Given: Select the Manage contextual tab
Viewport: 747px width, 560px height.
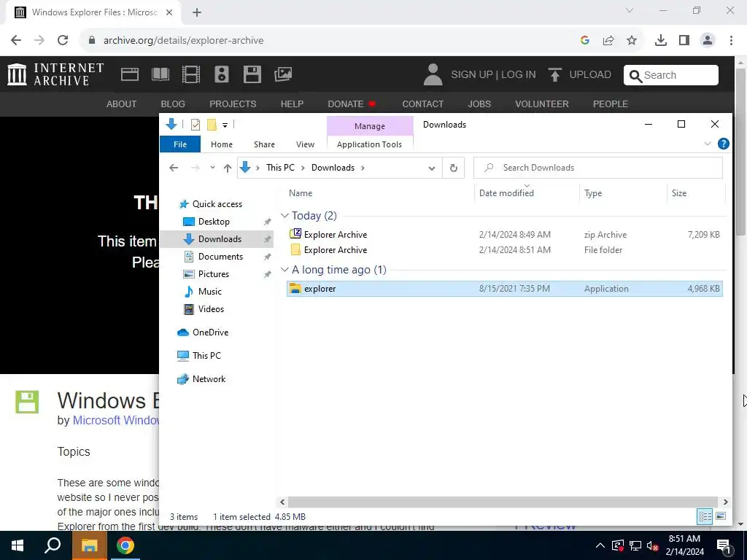Looking at the screenshot, I should pyautogui.click(x=370, y=126).
